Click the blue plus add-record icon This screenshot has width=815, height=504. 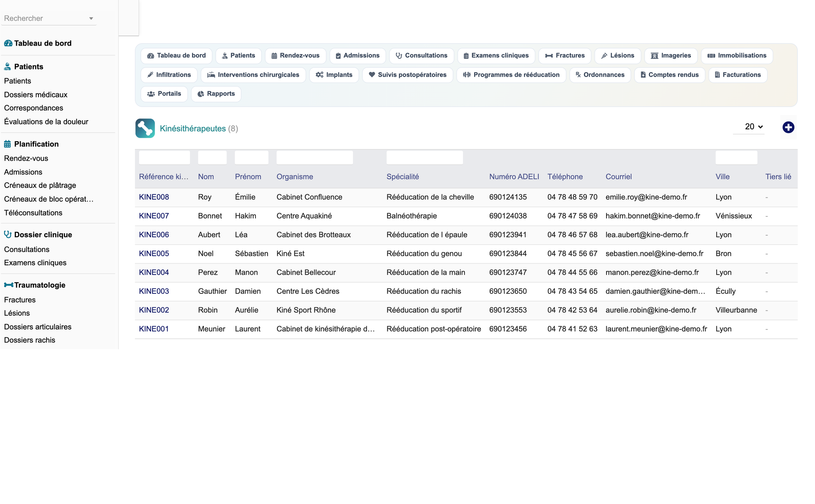tap(788, 127)
